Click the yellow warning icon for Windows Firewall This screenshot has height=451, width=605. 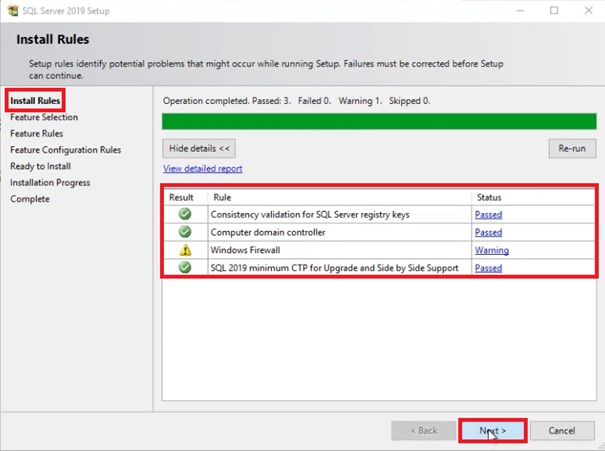[185, 250]
